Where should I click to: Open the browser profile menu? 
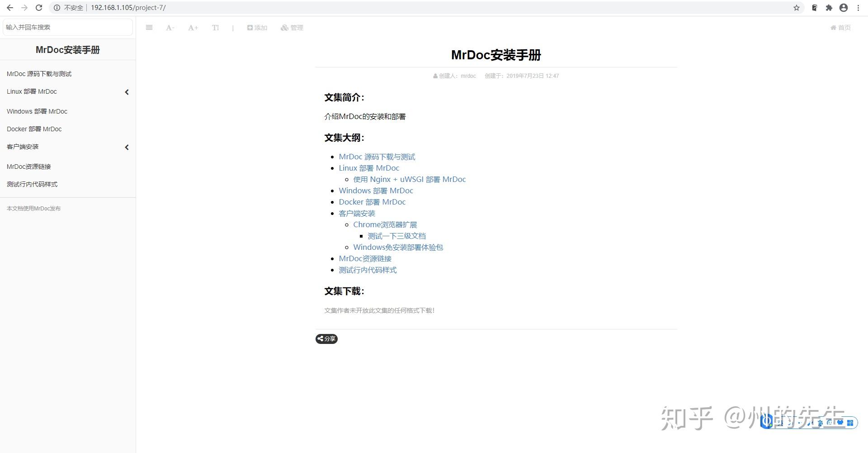843,8
